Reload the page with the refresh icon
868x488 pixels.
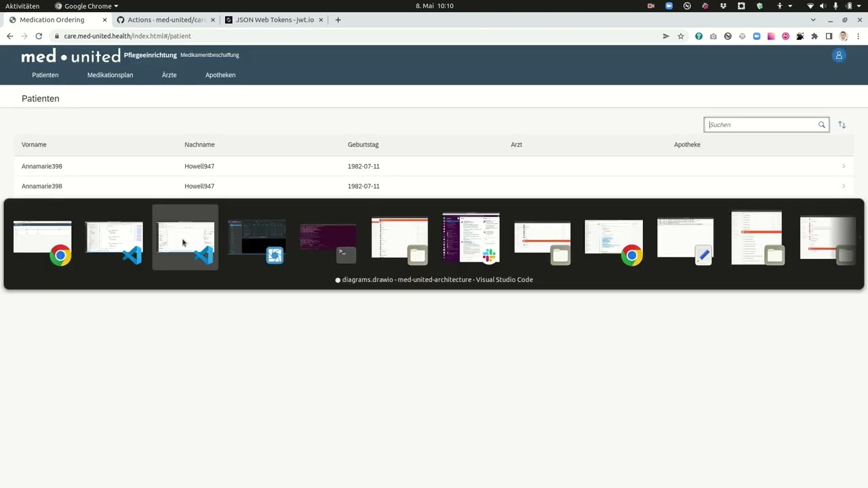click(39, 36)
